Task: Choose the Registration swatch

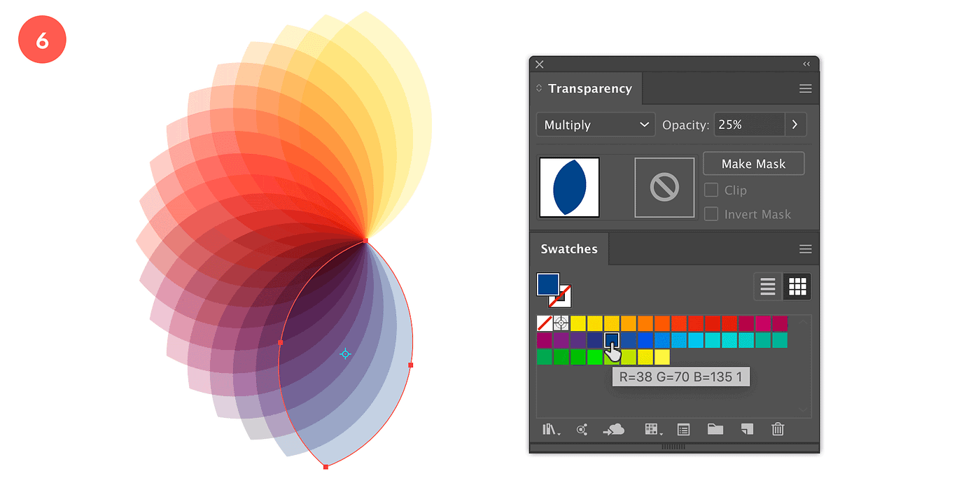Action: 561,323
